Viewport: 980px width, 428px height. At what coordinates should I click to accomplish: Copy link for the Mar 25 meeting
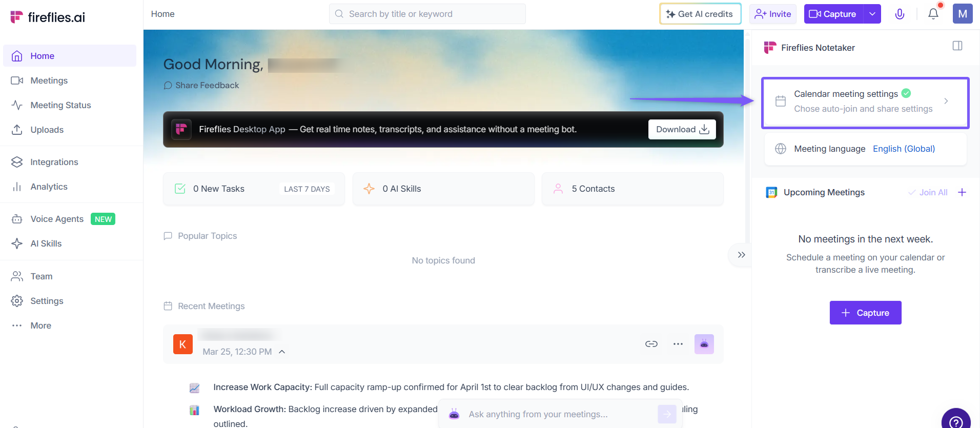pos(651,344)
